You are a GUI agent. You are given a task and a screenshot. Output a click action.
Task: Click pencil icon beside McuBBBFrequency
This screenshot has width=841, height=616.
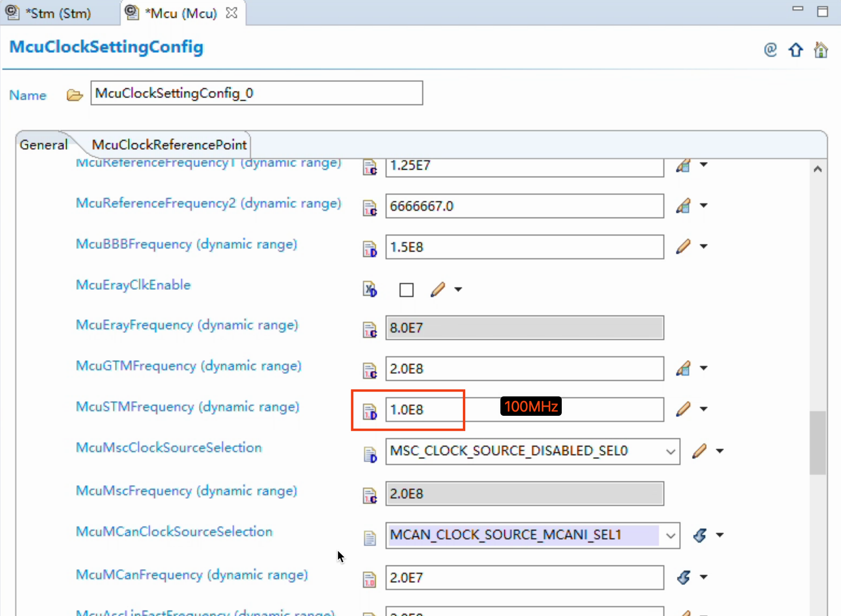coord(683,246)
